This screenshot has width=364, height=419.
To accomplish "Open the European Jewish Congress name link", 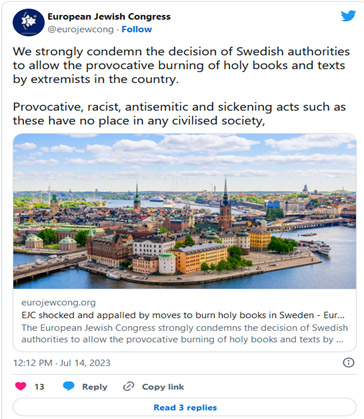I will pos(109,17).
